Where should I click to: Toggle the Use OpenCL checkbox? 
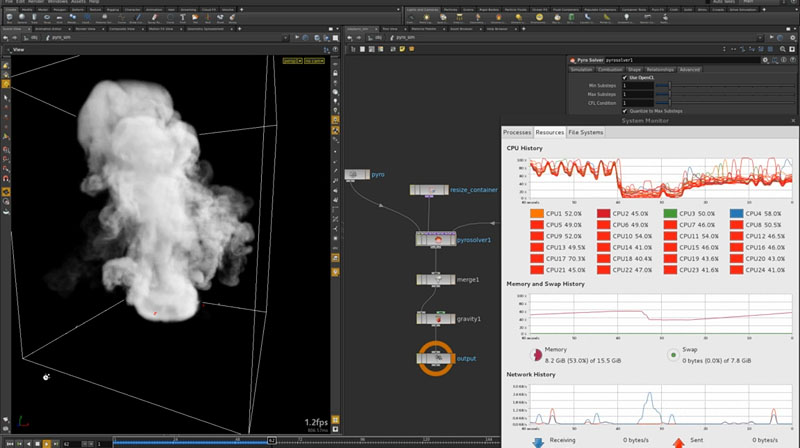[625, 77]
